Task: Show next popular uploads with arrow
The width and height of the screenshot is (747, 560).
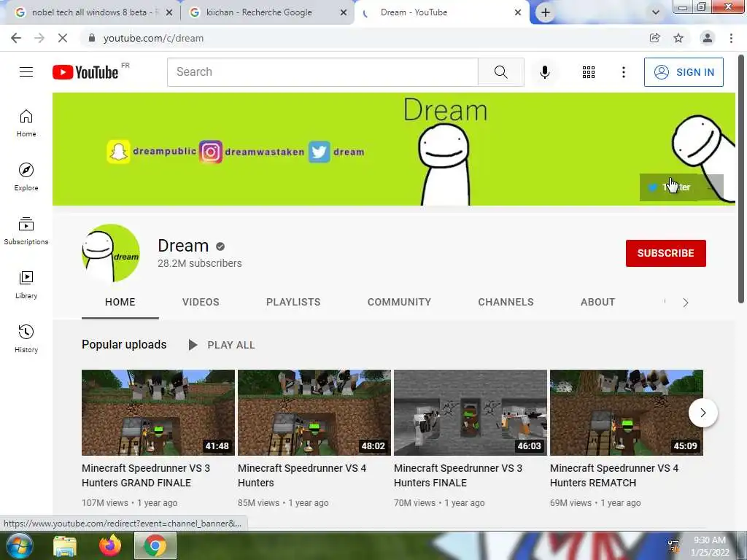Action: tap(703, 413)
